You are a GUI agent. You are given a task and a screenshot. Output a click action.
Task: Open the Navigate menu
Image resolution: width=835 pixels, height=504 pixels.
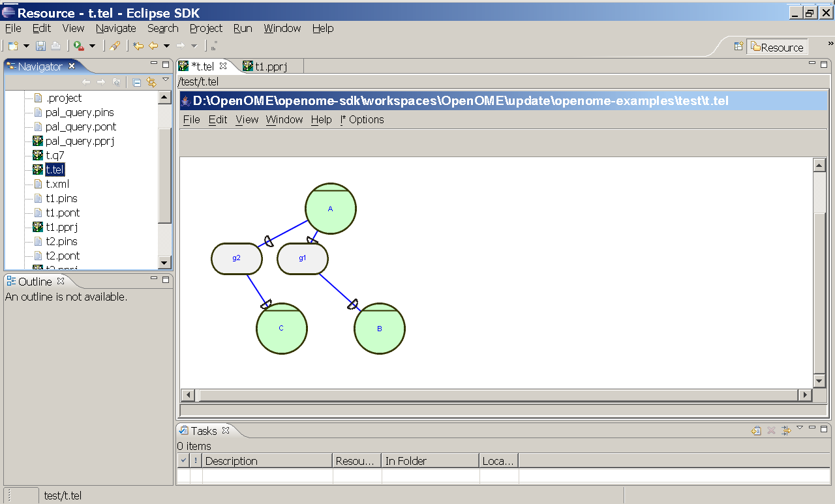[116, 29]
